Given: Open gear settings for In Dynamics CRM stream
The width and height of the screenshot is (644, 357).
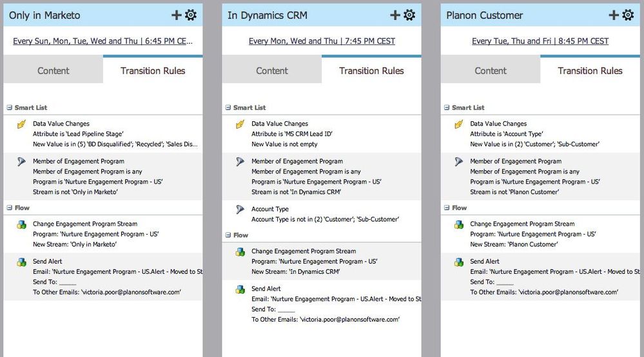Looking at the screenshot, I should coord(409,15).
